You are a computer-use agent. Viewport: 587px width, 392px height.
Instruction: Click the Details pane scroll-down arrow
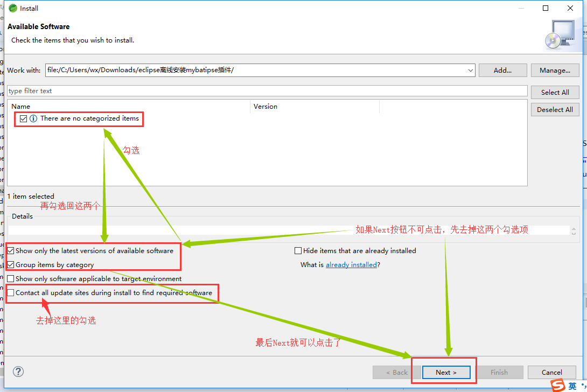(574, 233)
